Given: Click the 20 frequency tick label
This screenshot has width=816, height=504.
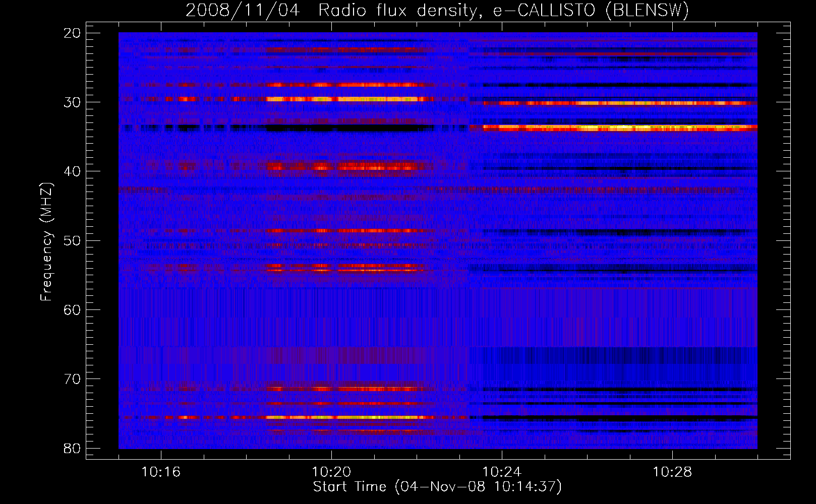Looking at the screenshot, I should click(73, 33).
